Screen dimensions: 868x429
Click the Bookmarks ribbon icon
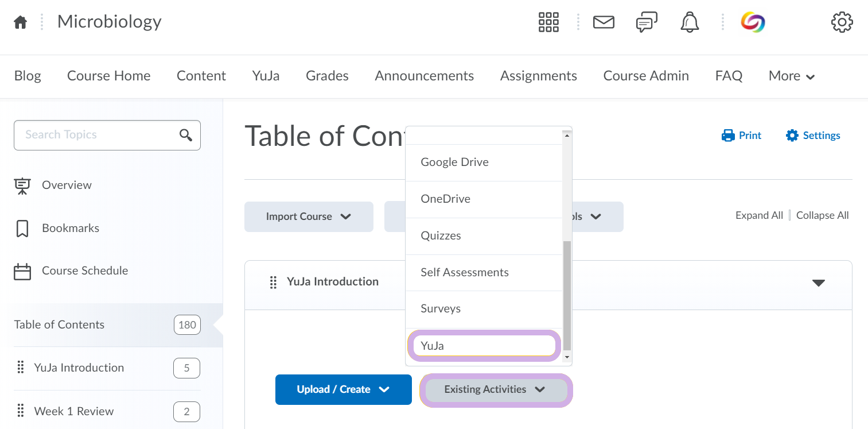22,228
